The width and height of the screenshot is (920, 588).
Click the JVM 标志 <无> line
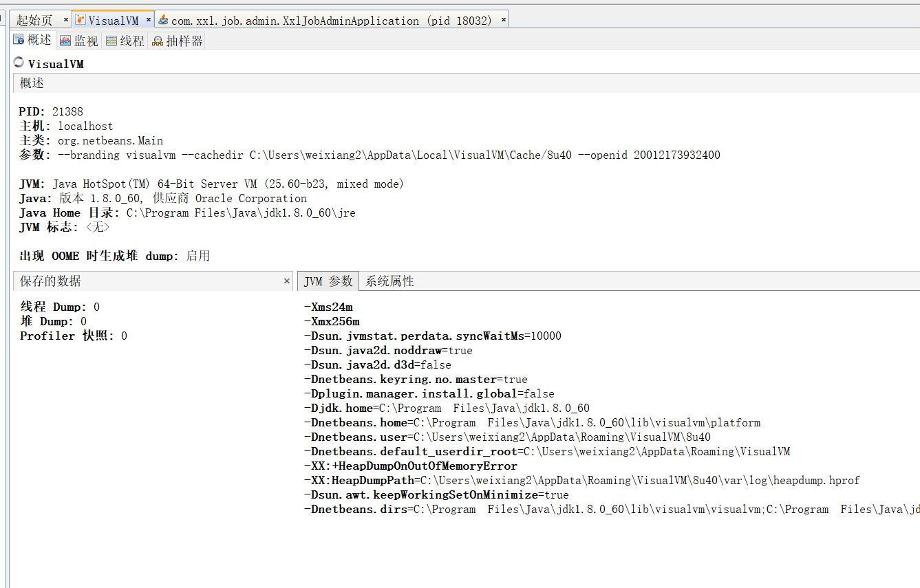click(x=64, y=227)
